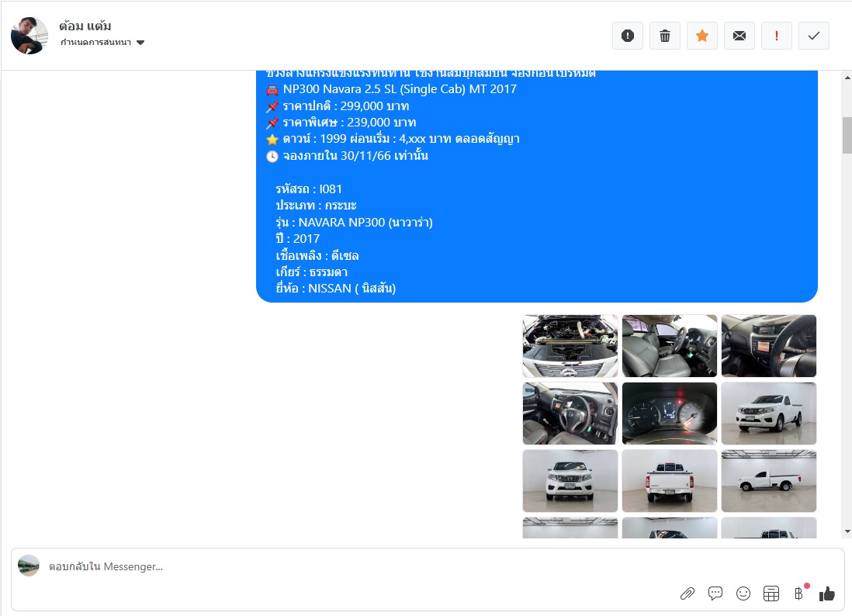Viewport: 852px width, 616px height.
Task: Open the engine bay photo thumbnail
Action: pos(570,346)
